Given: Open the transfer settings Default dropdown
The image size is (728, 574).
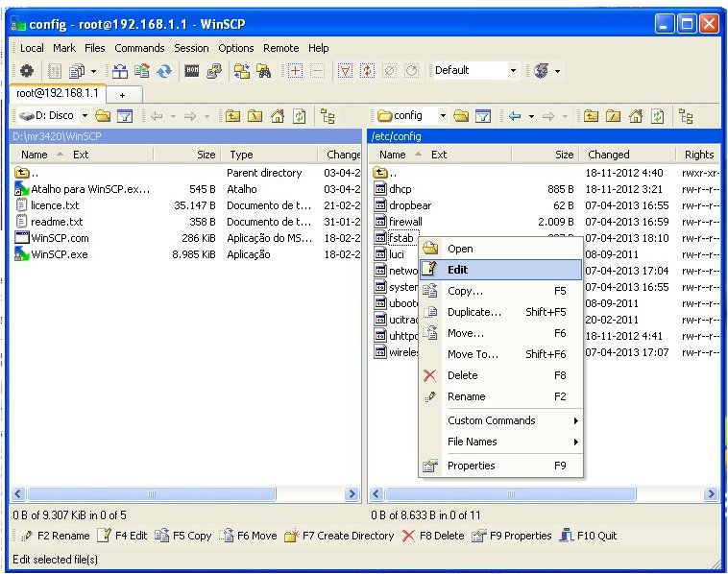Looking at the screenshot, I should point(513,71).
